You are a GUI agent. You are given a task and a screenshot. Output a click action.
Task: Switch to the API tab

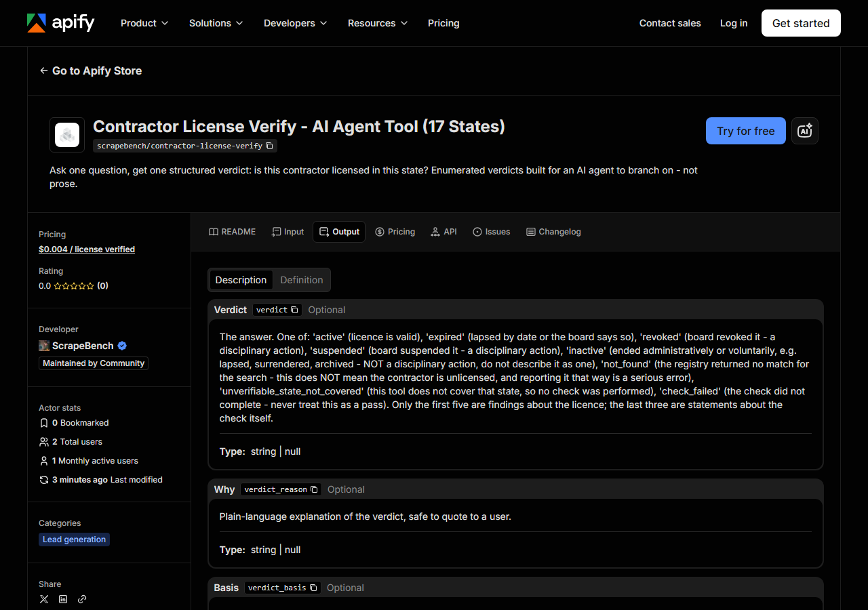(443, 232)
